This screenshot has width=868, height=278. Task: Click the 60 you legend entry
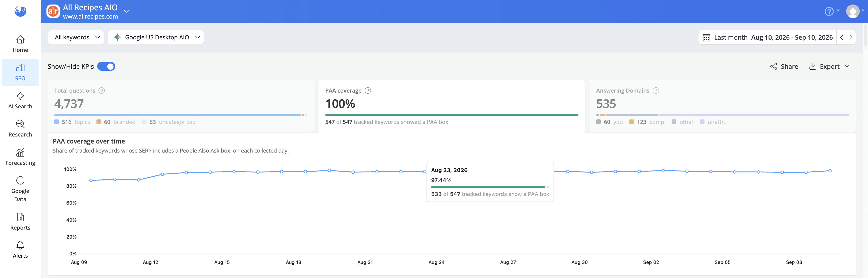609,122
